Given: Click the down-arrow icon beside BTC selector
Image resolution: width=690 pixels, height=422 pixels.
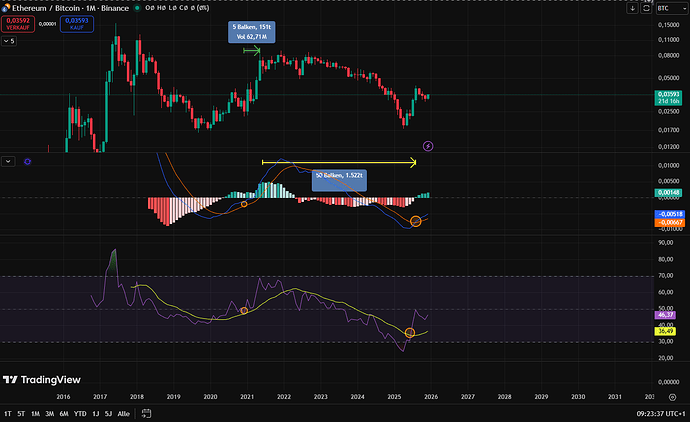Looking at the screenshot, I should (633, 8).
